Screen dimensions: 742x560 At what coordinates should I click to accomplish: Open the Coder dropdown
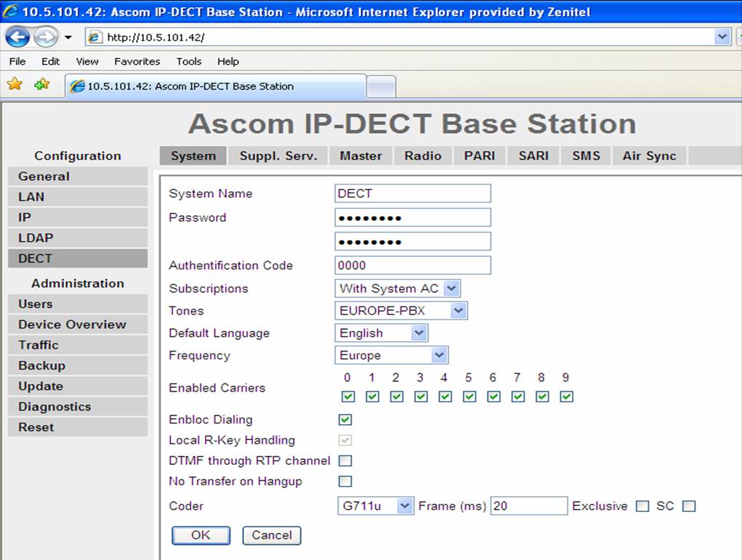(x=404, y=506)
